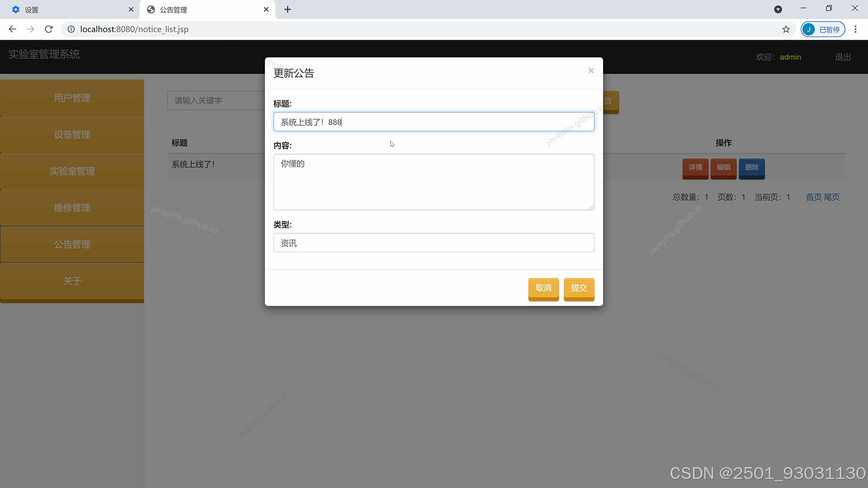Go to 尾页 pagination link
The image size is (868, 488).
pyautogui.click(x=831, y=197)
